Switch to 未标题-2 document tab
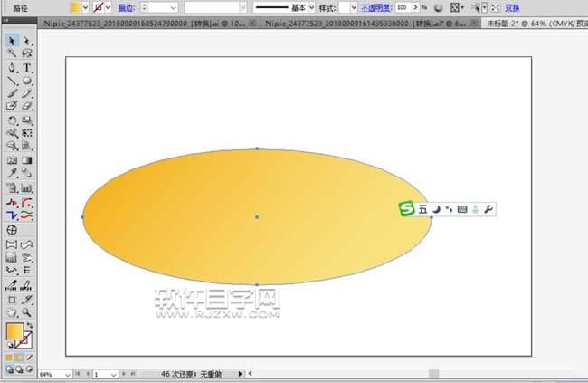This screenshot has width=588, height=383. click(x=537, y=24)
